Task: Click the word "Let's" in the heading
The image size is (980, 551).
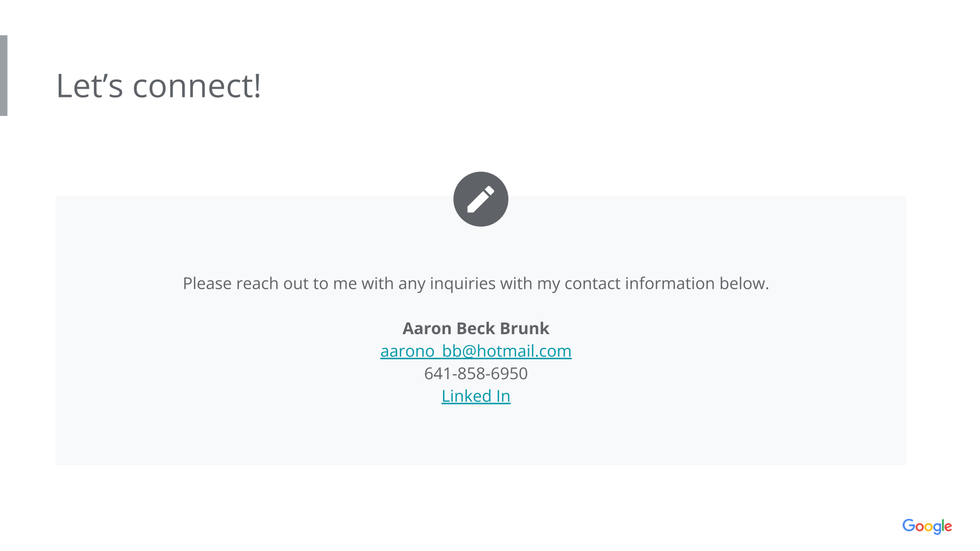Action: coord(89,86)
